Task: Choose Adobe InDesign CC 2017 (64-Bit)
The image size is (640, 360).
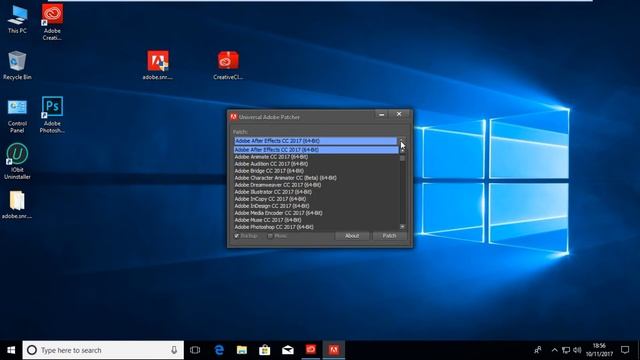Action: pos(316,206)
